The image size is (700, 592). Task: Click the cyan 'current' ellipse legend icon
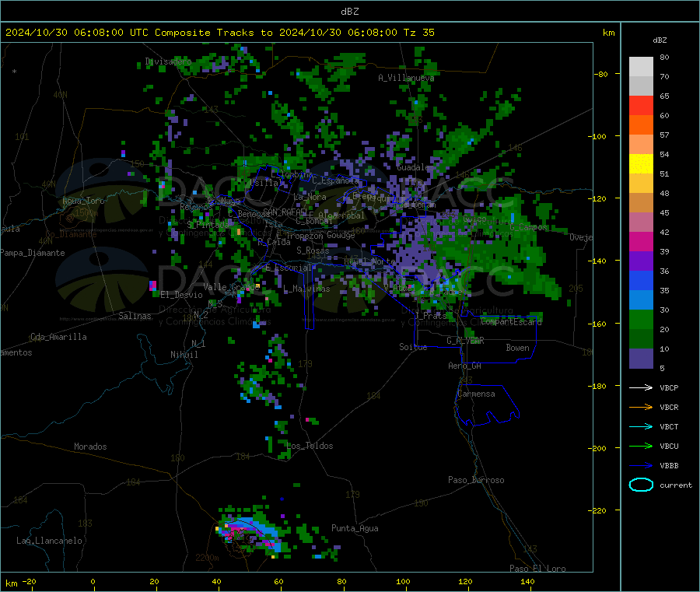641,485
